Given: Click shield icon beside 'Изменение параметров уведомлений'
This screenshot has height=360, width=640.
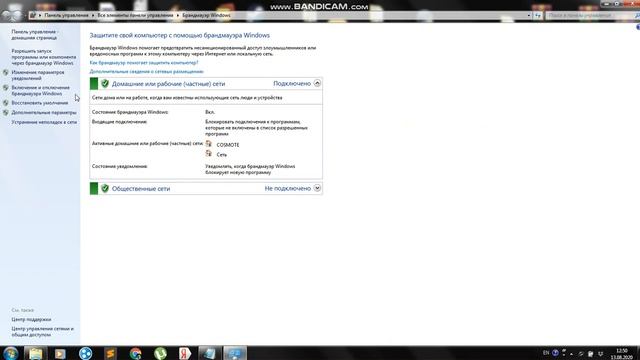Looking at the screenshot, I should click(6, 72).
